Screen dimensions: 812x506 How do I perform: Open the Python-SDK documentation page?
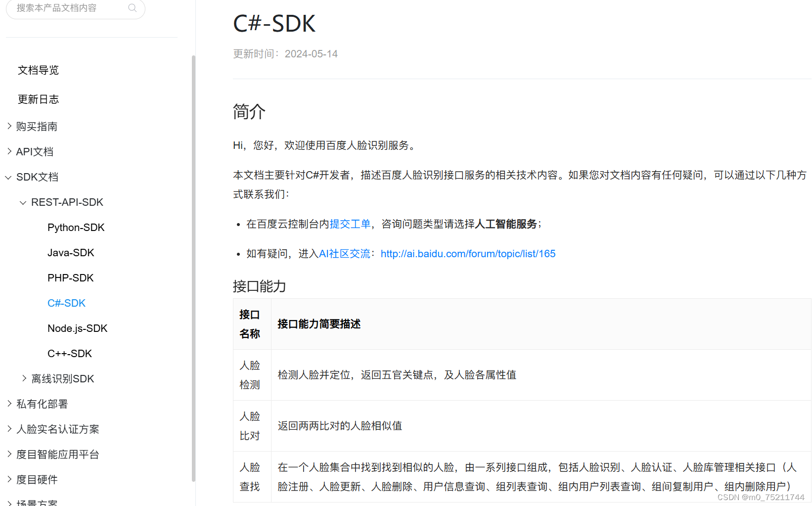[x=76, y=227]
